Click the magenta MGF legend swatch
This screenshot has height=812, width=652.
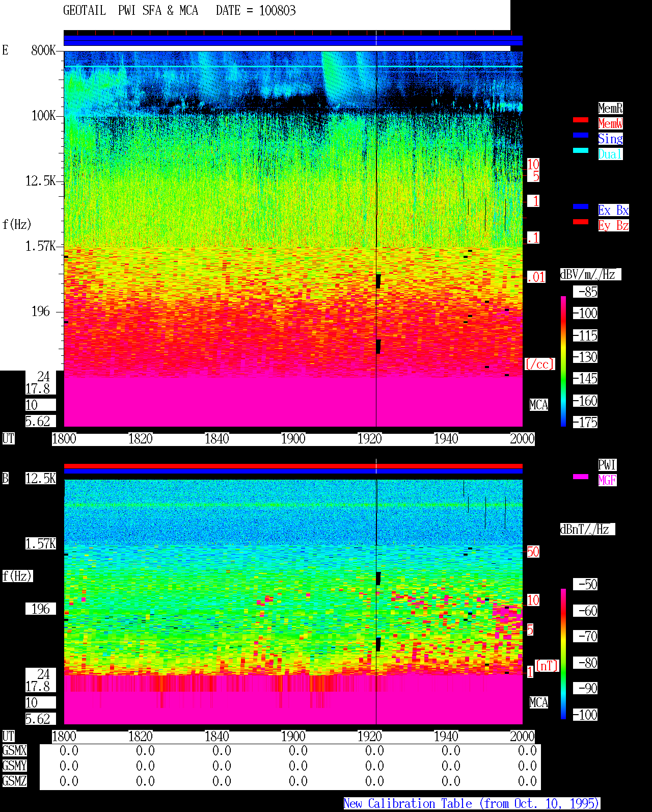click(581, 477)
